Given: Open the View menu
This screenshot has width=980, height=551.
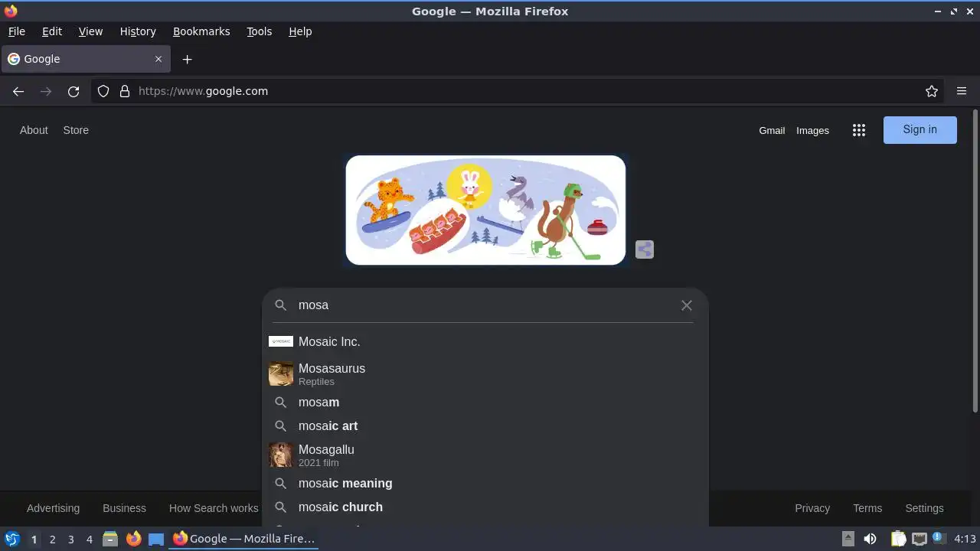Looking at the screenshot, I should [90, 31].
